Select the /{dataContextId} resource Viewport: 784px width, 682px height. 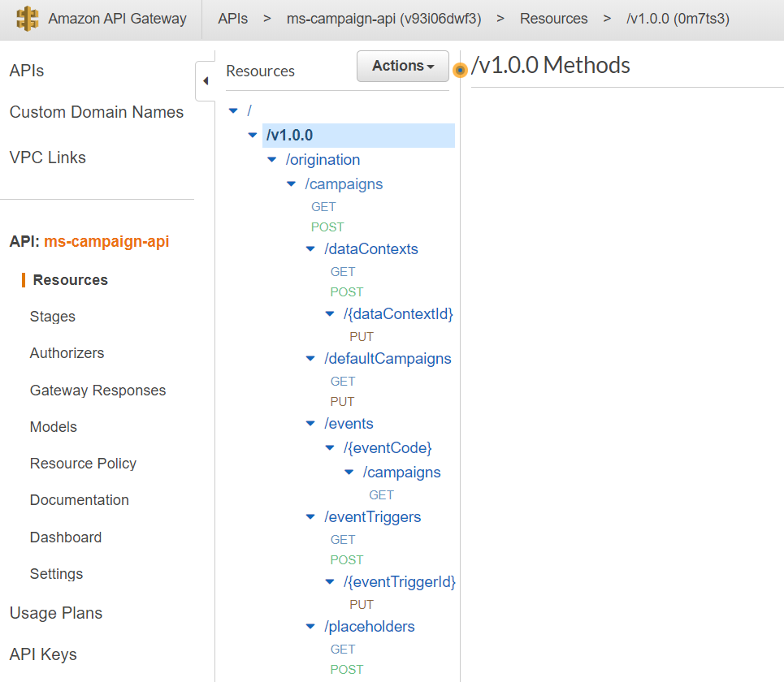(x=398, y=313)
